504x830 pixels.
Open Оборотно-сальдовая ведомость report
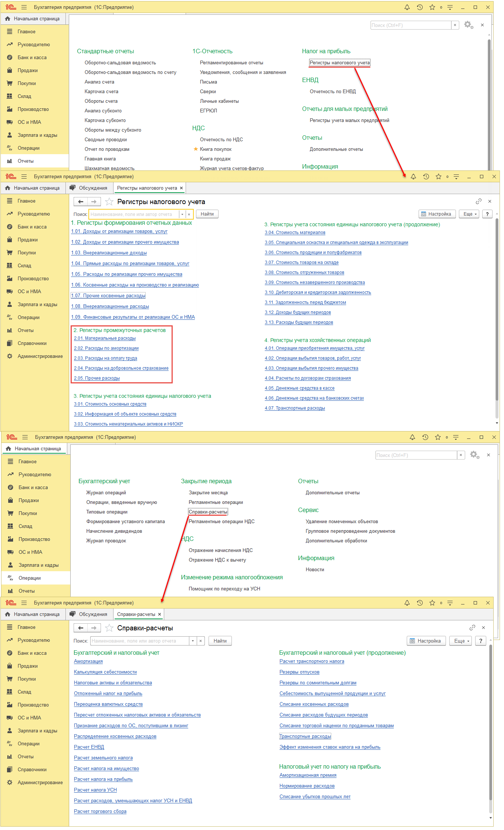120,63
